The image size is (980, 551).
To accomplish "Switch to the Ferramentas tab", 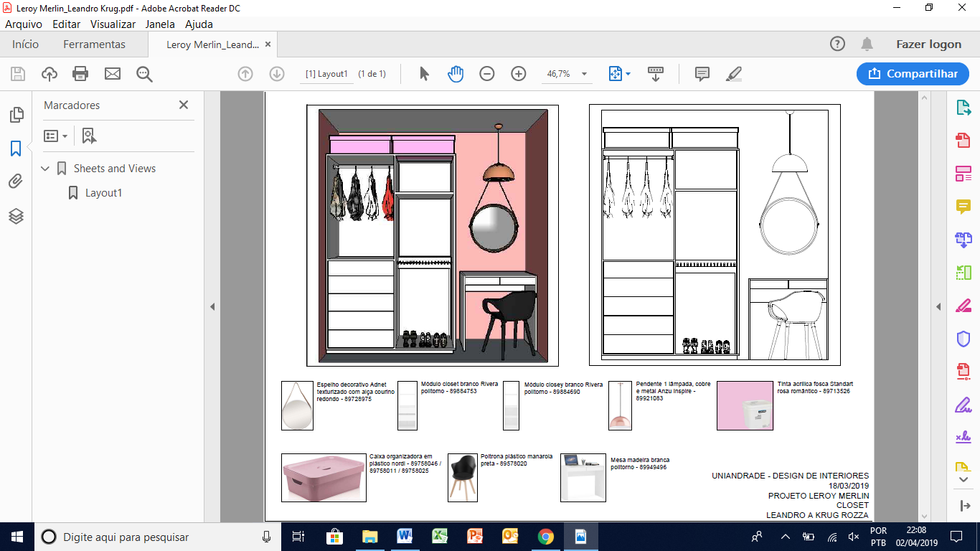I will point(94,44).
